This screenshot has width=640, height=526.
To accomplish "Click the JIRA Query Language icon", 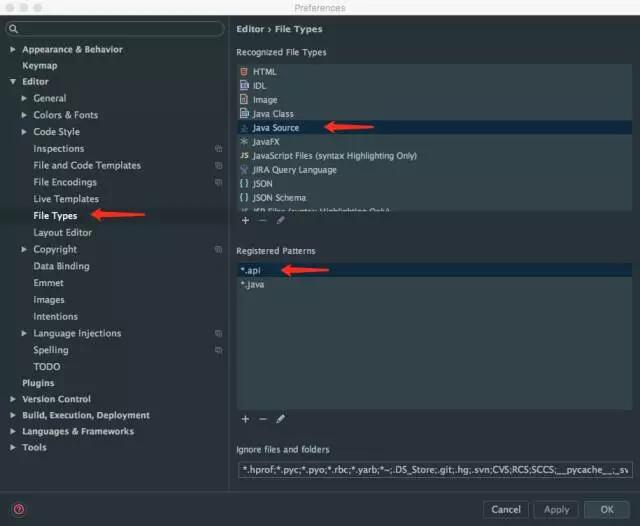I will (x=244, y=170).
